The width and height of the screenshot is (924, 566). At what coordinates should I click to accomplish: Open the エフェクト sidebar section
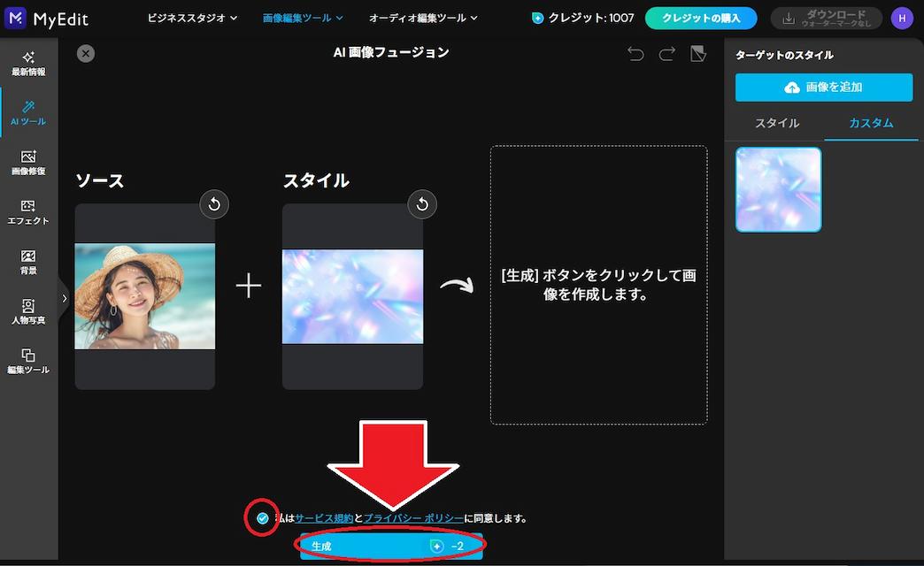(x=28, y=212)
